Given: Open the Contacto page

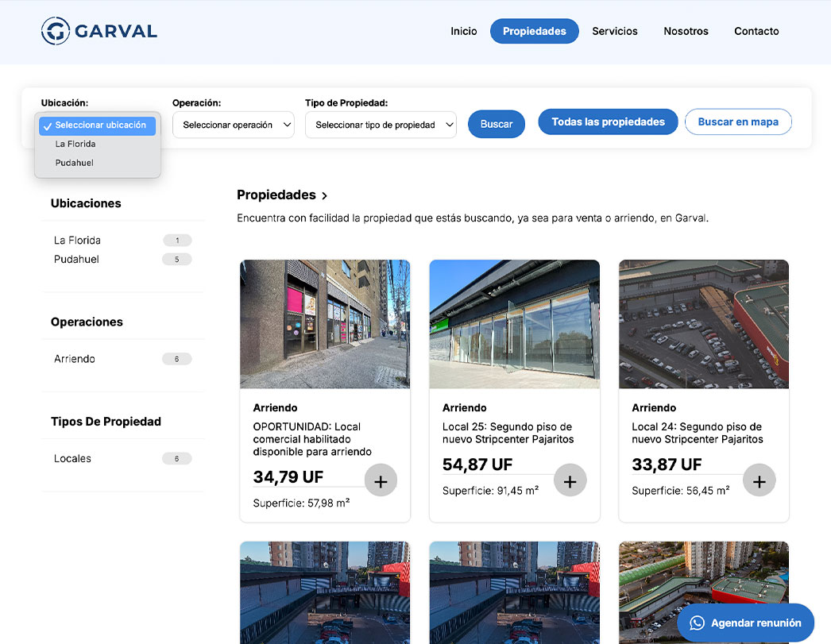Looking at the screenshot, I should (x=756, y=31).
